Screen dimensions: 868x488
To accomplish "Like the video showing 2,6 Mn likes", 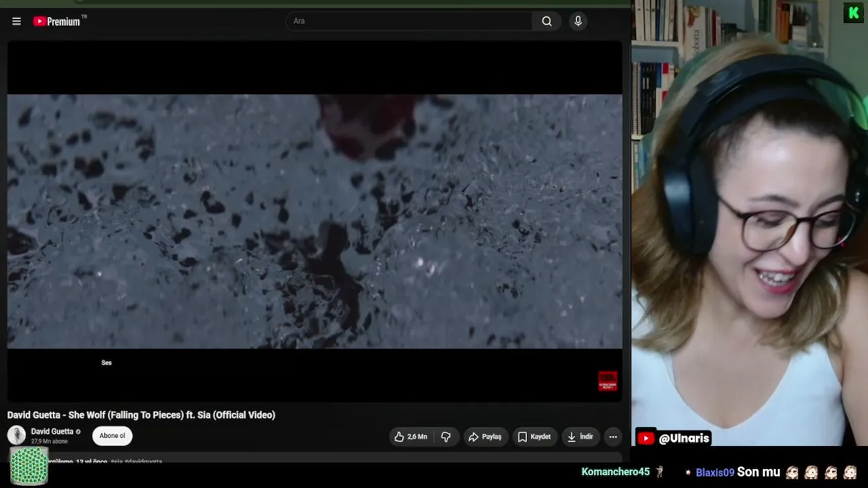I will (411, 437).
